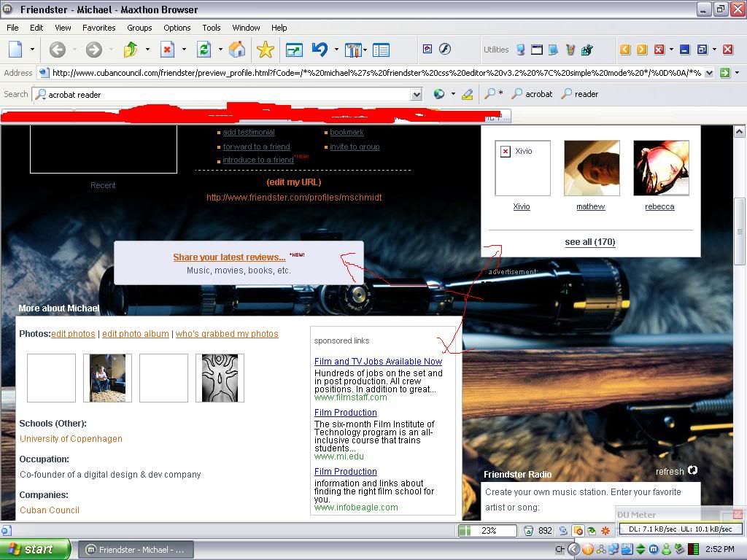The height and width of the screenshot is (560, 747).
Task: Click the page list layout icon
Action: click(381, 50)
